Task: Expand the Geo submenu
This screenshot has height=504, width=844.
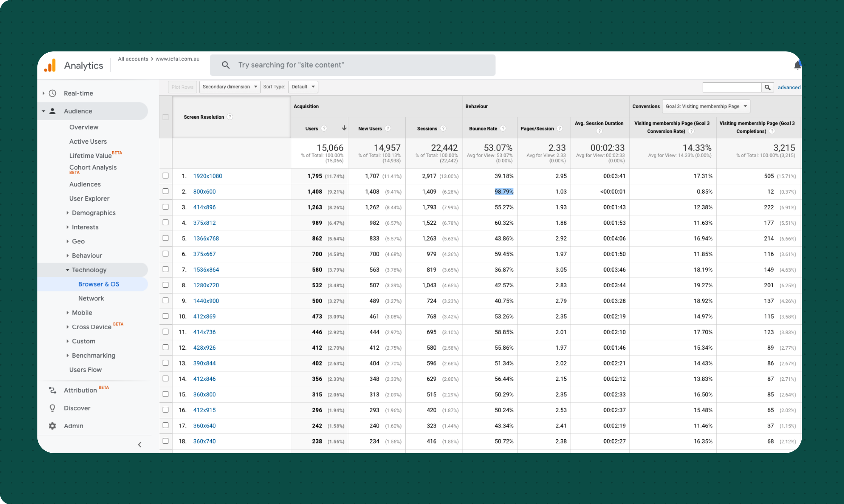Action: click(68, 241)
